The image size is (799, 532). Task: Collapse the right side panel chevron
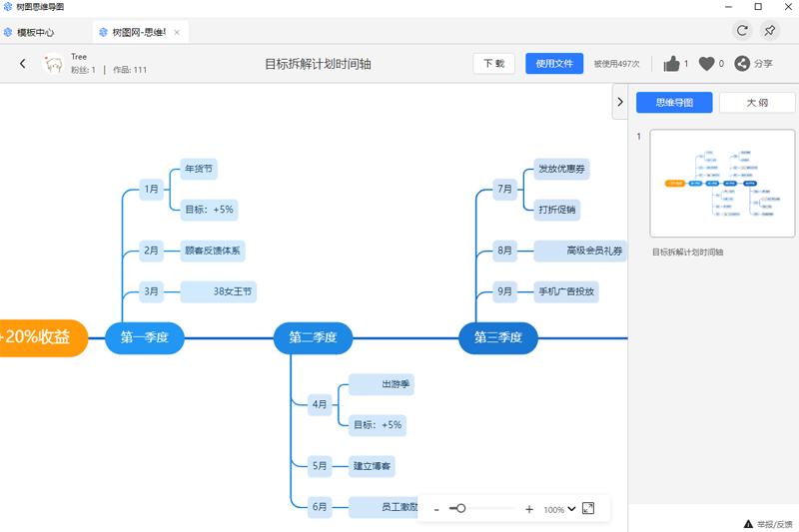619,102
